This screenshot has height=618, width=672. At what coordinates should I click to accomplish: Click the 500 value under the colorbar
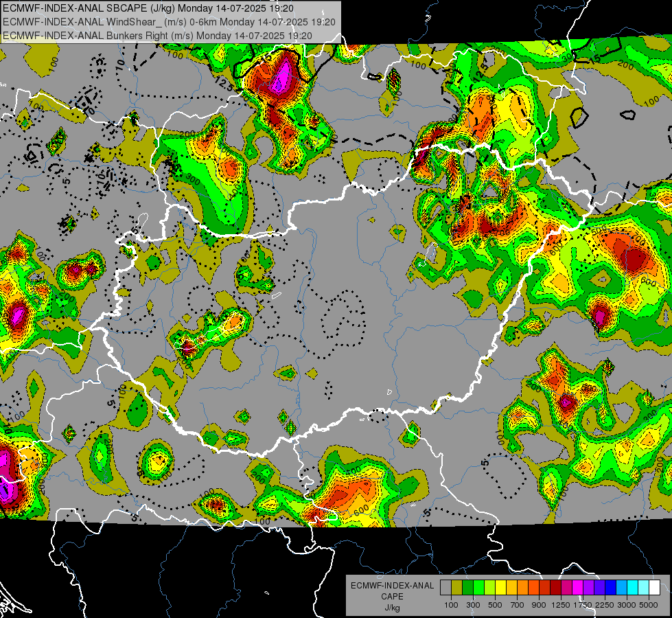(495, 605)
